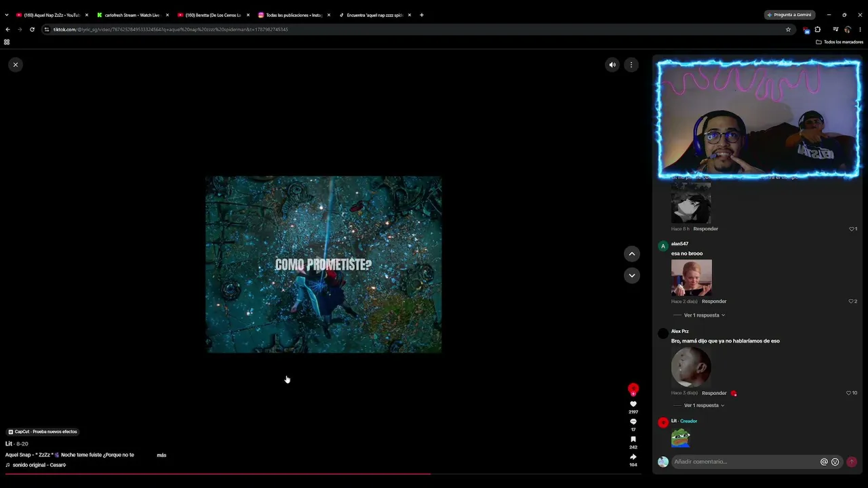The height and width of the screenshot is (488, 868).
Task: Open the apps grid in bookmarks bar
Action: pyautogui.click(x=7, y=42)
